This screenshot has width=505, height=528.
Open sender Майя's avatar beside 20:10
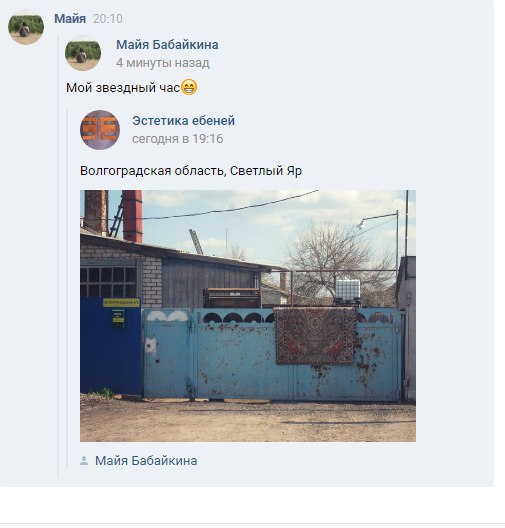(26, 27)
